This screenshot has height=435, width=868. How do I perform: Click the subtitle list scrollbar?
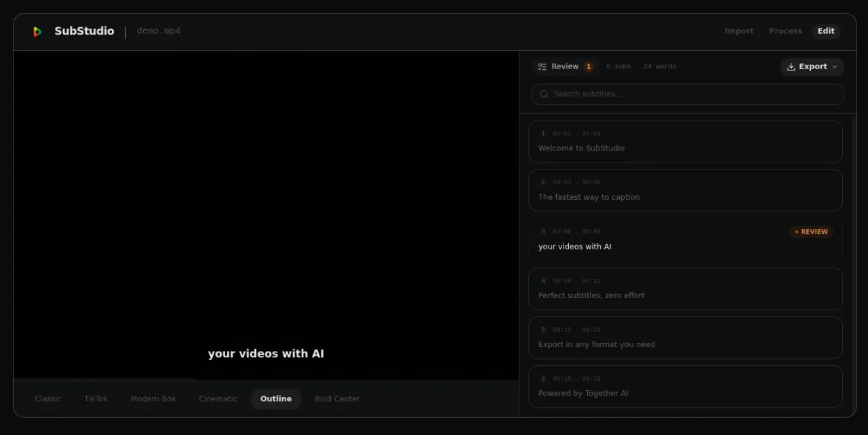point(854,266)
